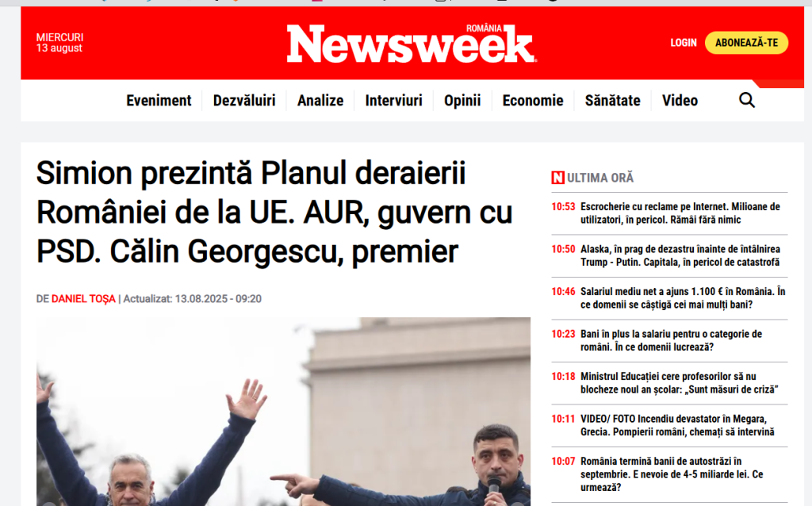The image size is (812, 506).
Task: Click the LOGIN link
Action: coord(683,43)
